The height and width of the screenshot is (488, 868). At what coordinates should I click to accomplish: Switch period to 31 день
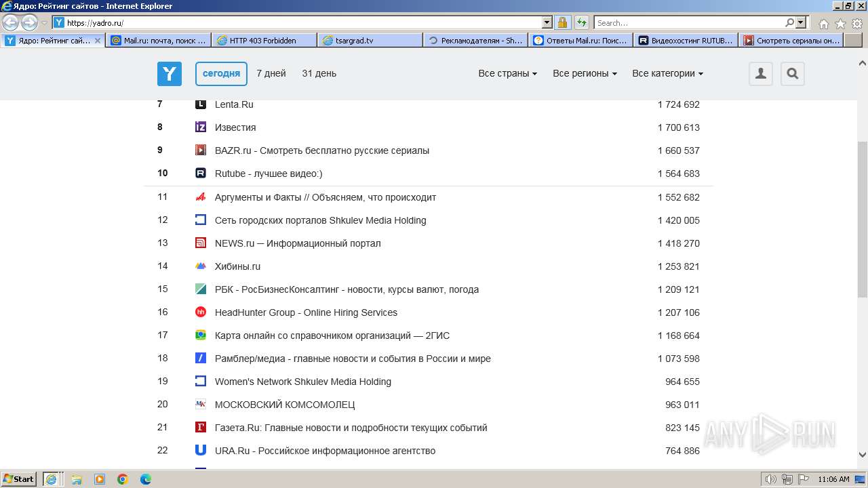319,74
